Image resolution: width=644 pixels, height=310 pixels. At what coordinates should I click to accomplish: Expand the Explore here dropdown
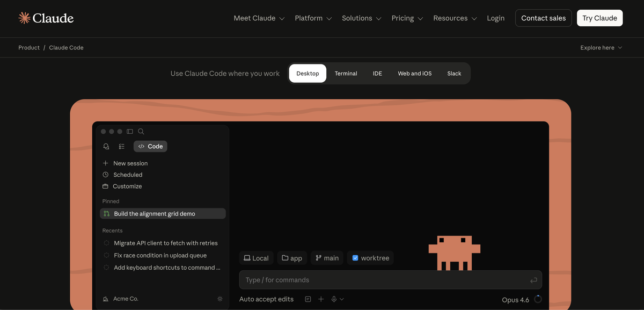tap(601, 47)
